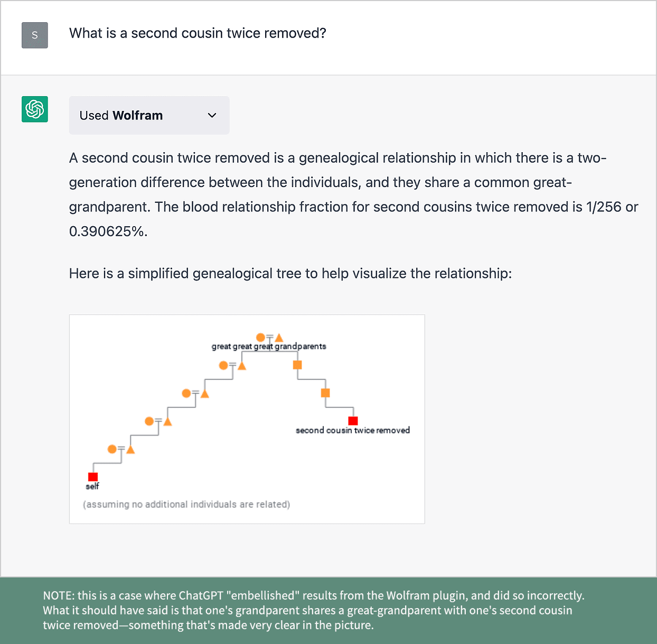
Task: Select the red second cousin twice removed square
Action: click(353, 421)
